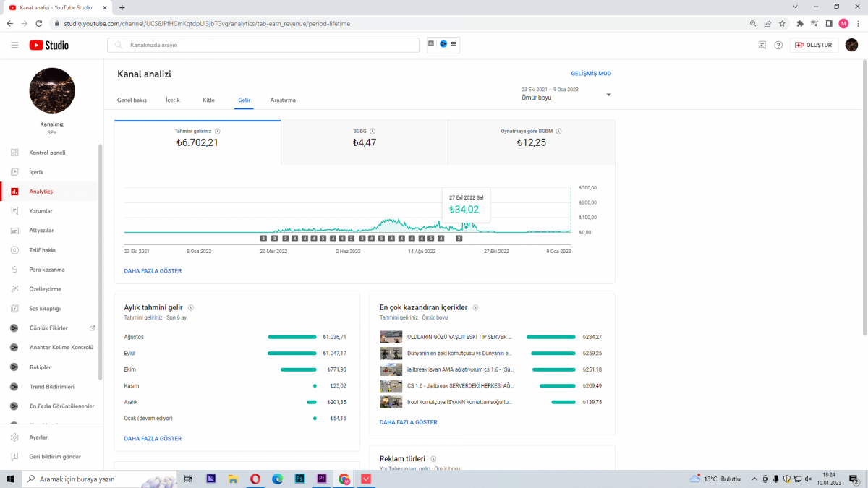Open Özelleştirme section

click(45, 289)
